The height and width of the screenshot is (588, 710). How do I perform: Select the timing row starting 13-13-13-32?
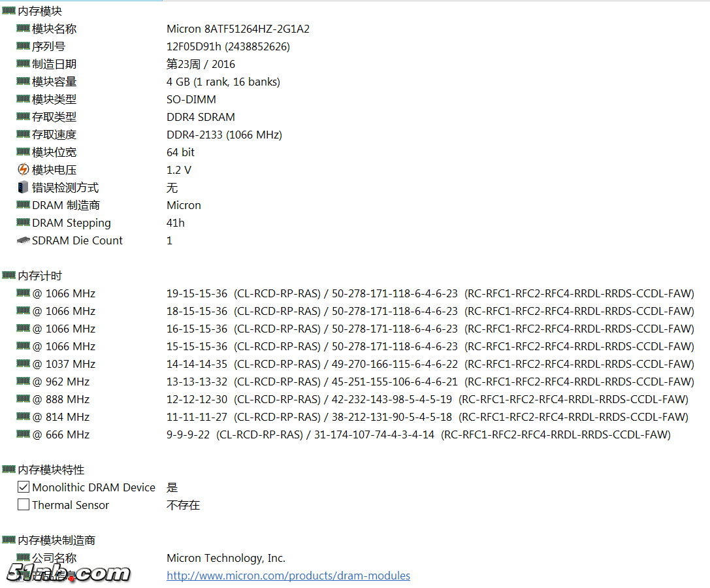(430, 382)
